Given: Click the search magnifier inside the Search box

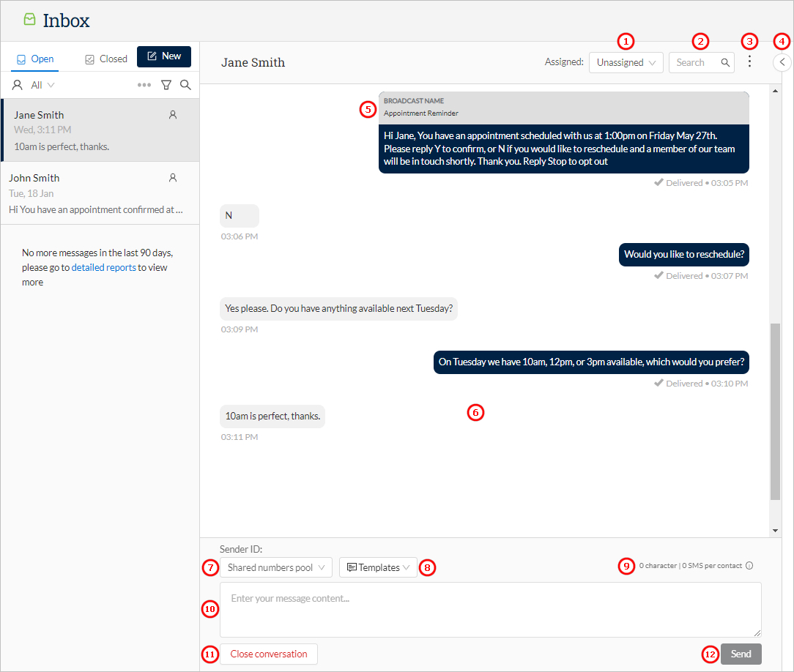Looking at the screenshot, I should (x=724, y=62).
